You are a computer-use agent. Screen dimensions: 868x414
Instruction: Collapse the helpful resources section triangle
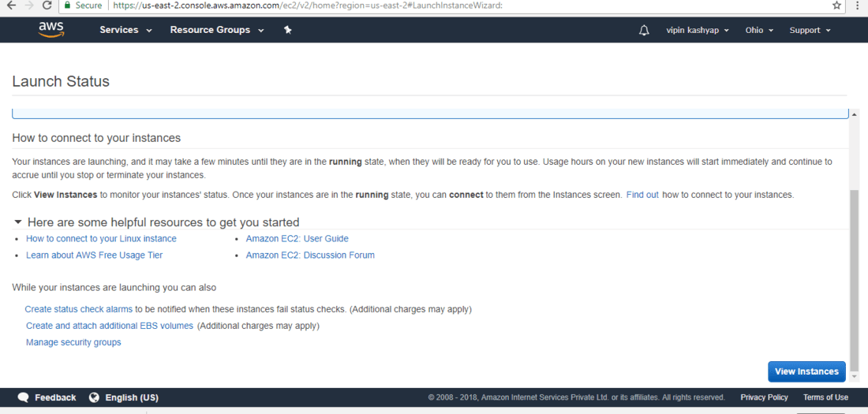(18, 222)
